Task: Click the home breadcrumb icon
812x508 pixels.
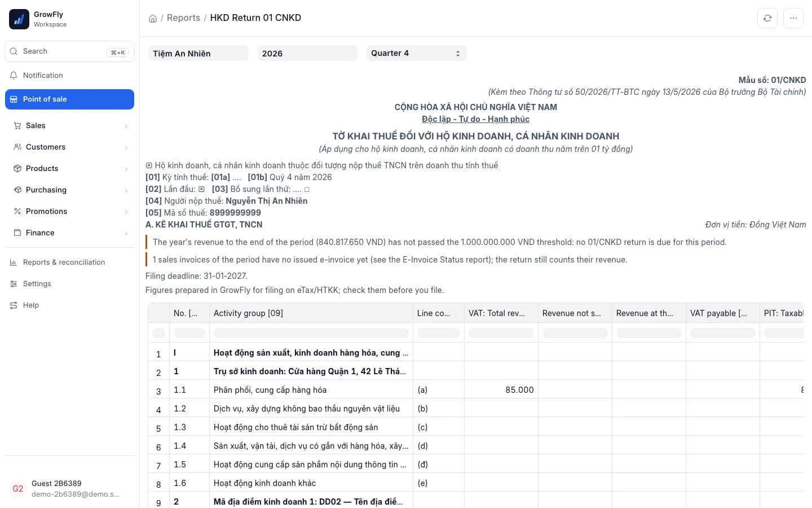Action: point(153,18)
